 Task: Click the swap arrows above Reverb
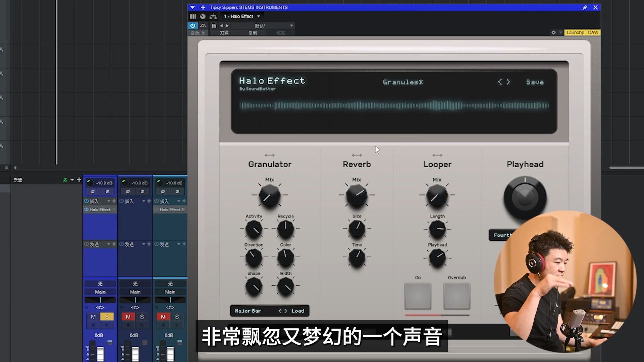(x=357, y=155)
